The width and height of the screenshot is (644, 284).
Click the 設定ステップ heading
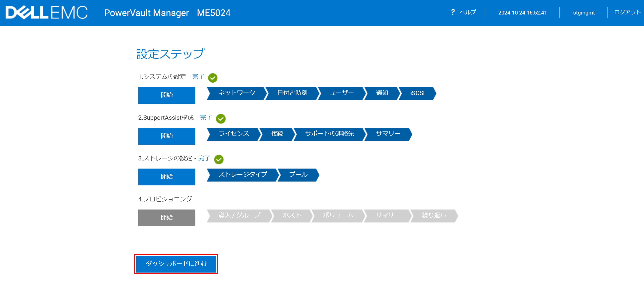tap(171, 54)
